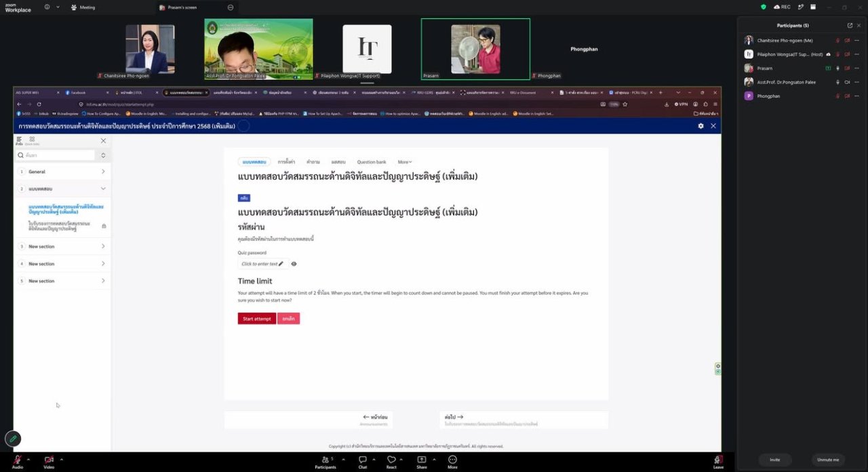Image resolution: width=868 pixels, height=472 pixels.
Task: Click the edit pencil in Quiz password field
Action: [281, 264]
